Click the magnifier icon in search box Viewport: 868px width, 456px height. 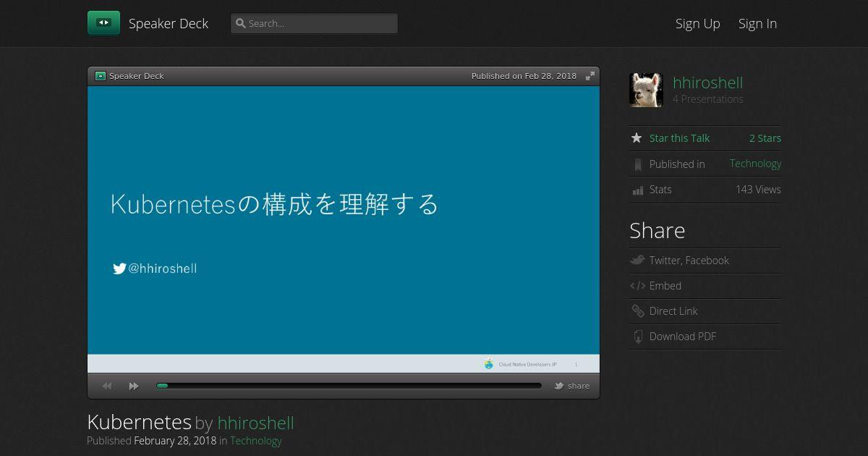[241, 23]
